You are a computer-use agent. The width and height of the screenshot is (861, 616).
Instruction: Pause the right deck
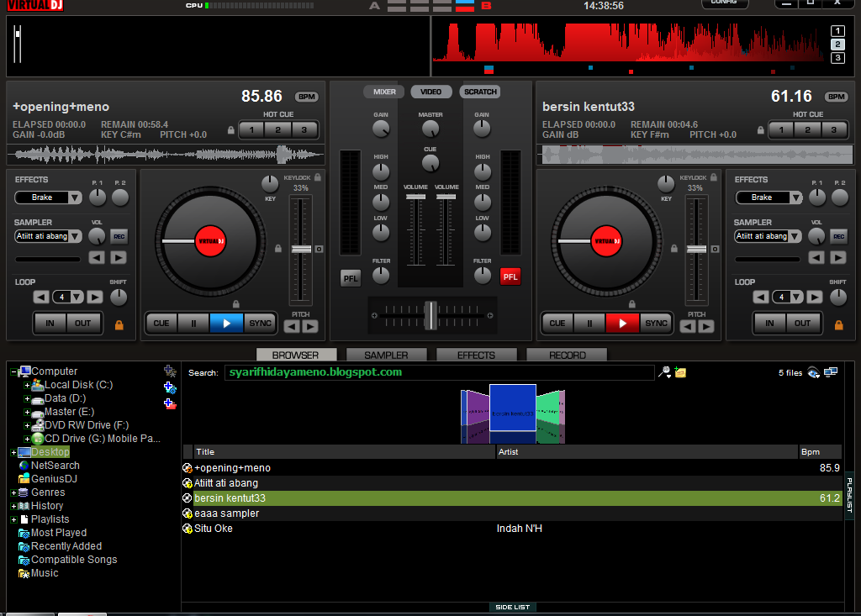pyautogui.click(x=589, y=324)
